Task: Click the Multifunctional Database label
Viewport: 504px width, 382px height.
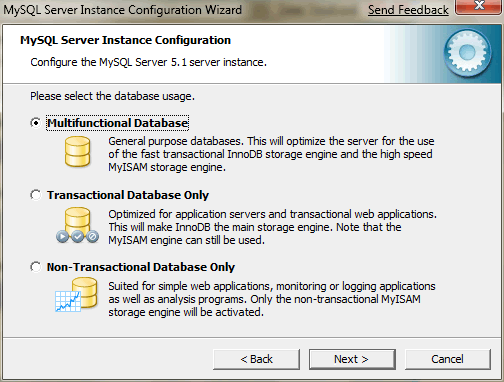Action: [x=117, y=123]
